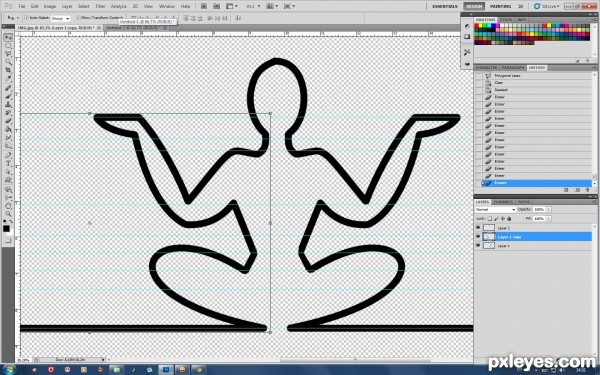Open the Opacity slider arrow
This screenshot has height=375, width=600.
click(x=548, y=210)
